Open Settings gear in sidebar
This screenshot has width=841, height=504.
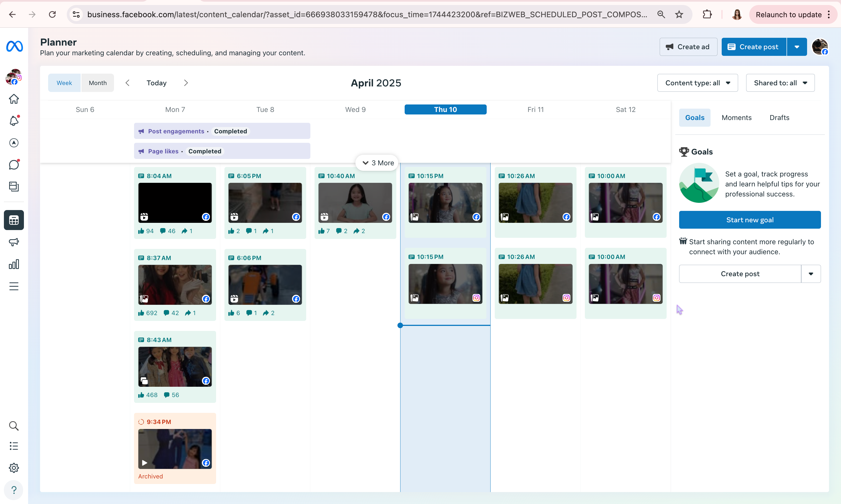(14, 468)
